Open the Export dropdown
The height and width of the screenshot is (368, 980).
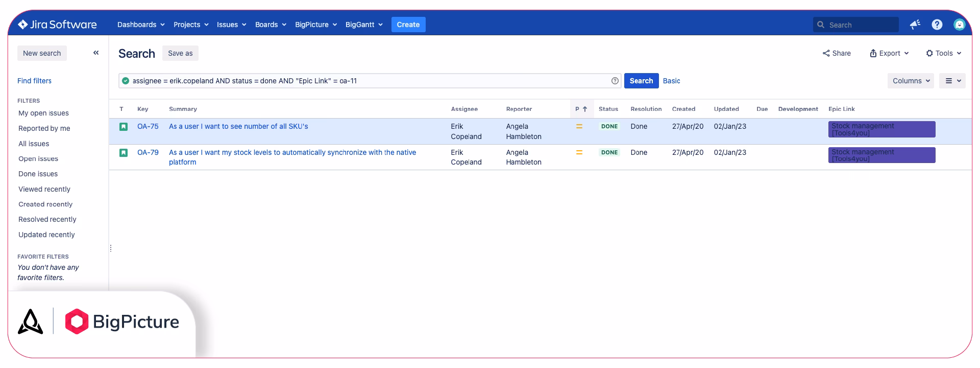[x=889, y=53]
